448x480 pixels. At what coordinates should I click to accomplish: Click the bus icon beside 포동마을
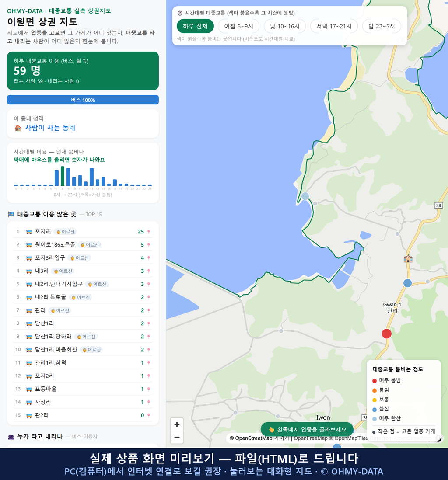(29, 389)
